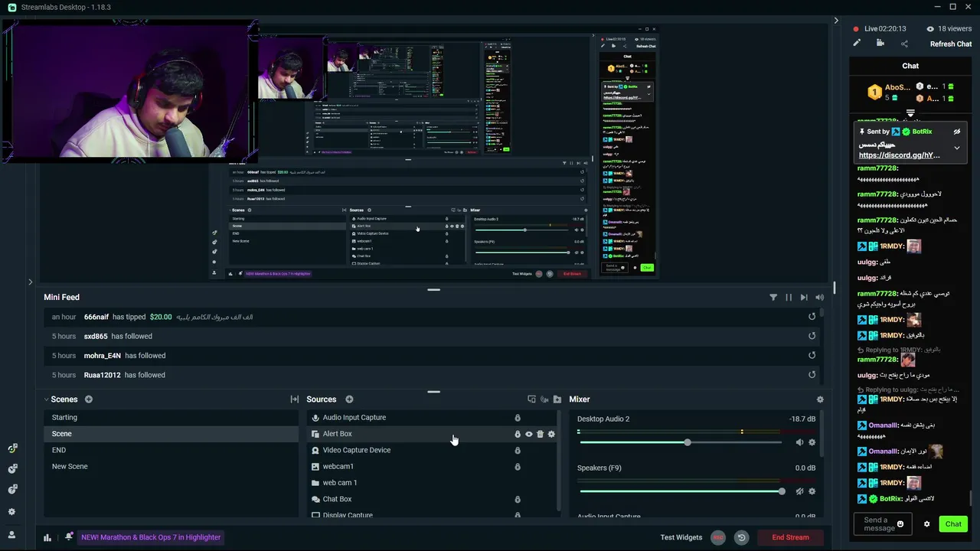Click Test Widgets
The height and width of the screenshot is (551, 980).
click(x=681, y=537)
